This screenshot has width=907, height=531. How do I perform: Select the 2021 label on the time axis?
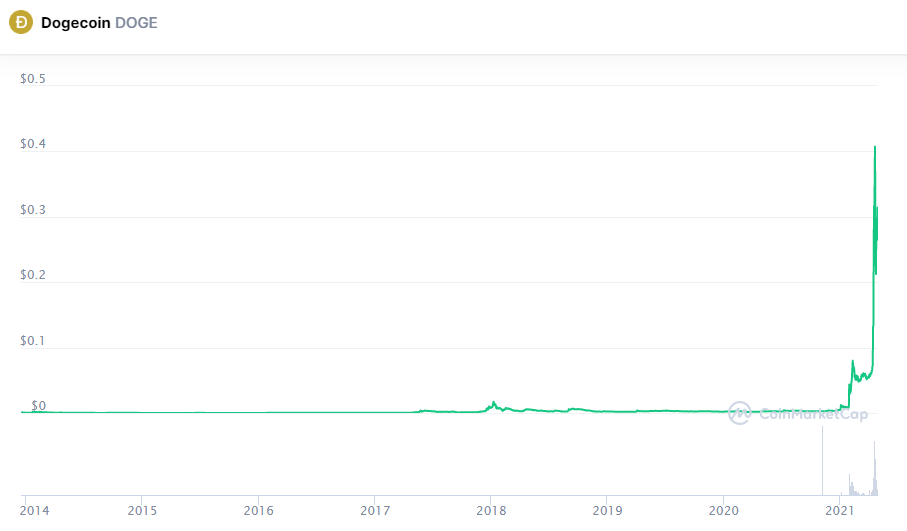(x=839, y=510)
